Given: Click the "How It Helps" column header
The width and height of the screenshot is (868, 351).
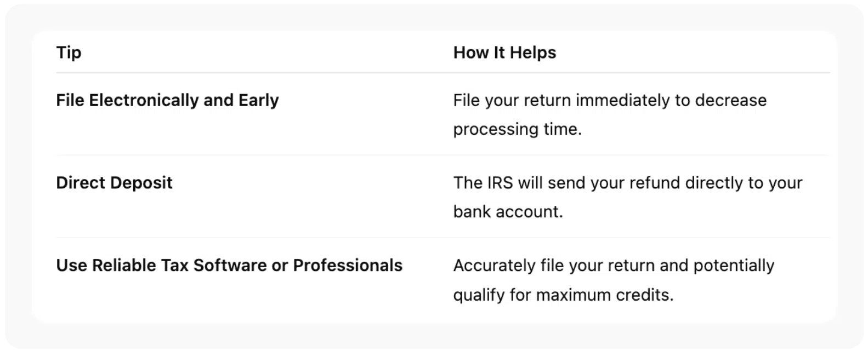Looking at the screenshot, I should click(x=504, y=53).
